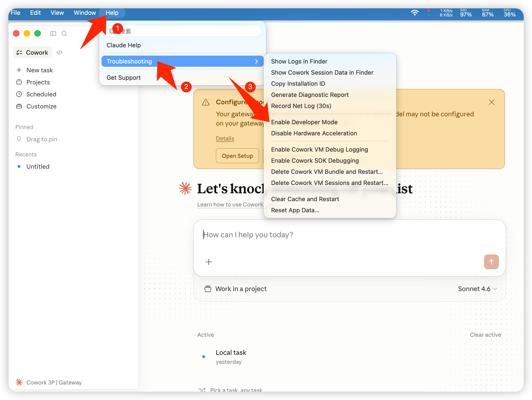Click Work in a project
532x400 pixels.
[241, 289]
